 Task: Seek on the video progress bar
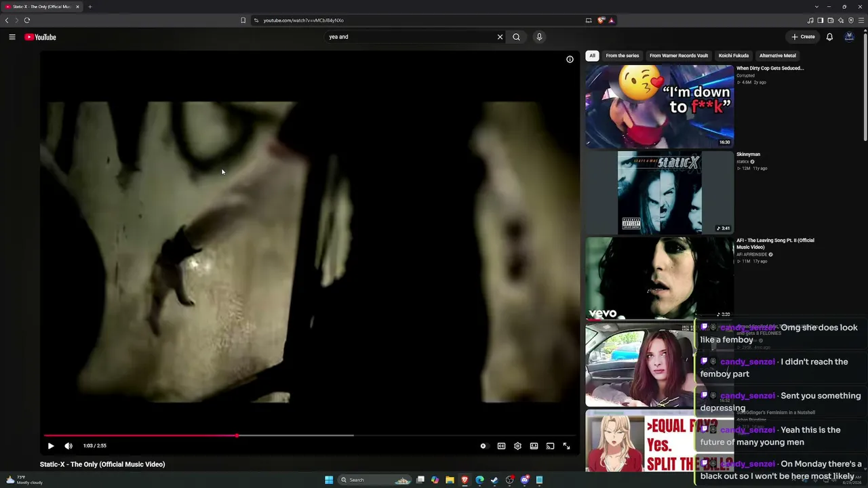pyautogui.click(x=310, y=435)
